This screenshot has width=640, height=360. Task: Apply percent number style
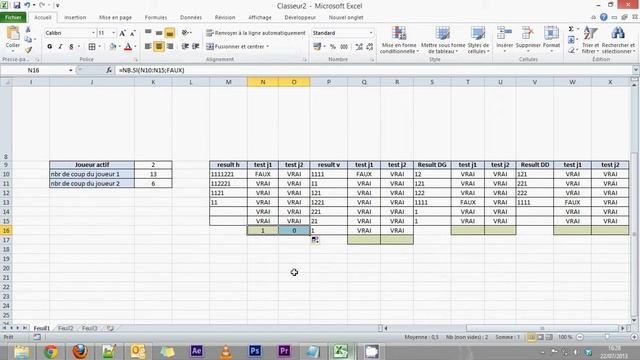(x=333, y=47)
